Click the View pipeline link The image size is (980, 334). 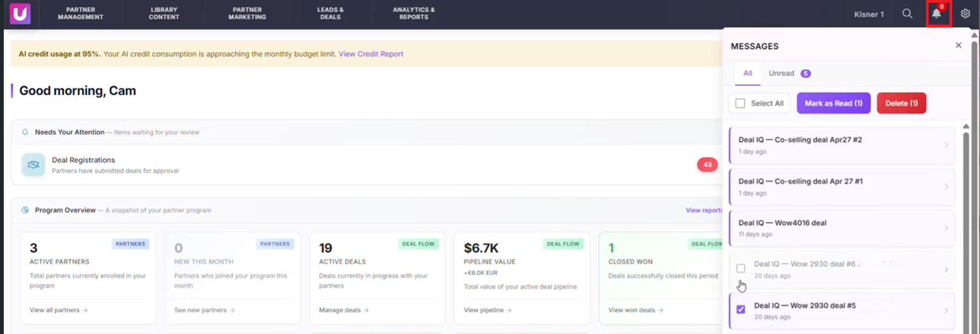pyautogui.click(x=487, y=310)
